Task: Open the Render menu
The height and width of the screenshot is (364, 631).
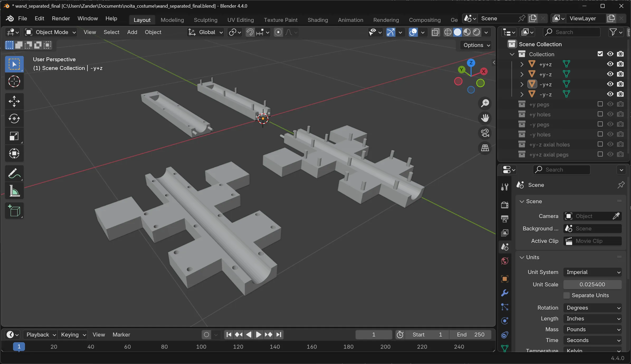Action: (x=61, y=18)
